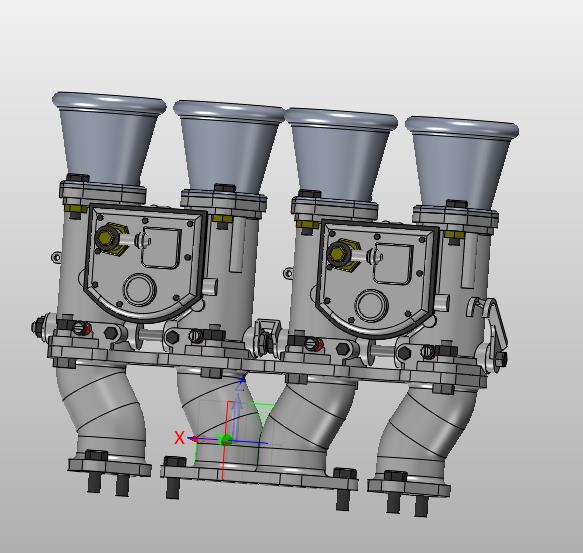Screen dimensions: 583x553
Task: Pick the yellow hex bolt on right cover
Action: coord(337,253)
